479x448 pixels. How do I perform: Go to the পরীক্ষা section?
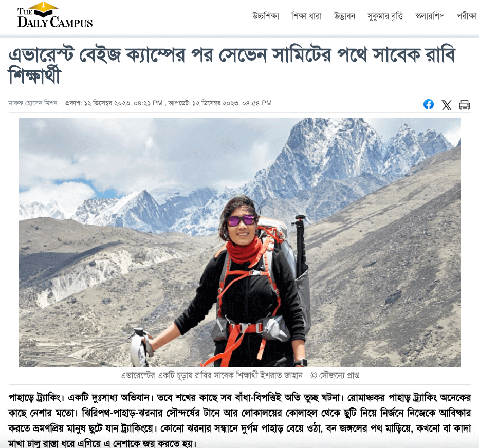pyautogui.click(x=467, y=16)
